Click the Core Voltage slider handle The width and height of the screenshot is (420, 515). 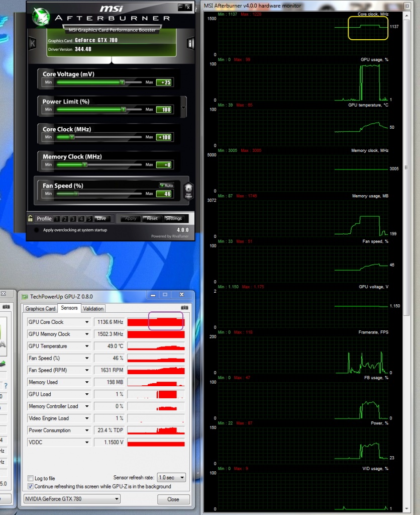122,82
